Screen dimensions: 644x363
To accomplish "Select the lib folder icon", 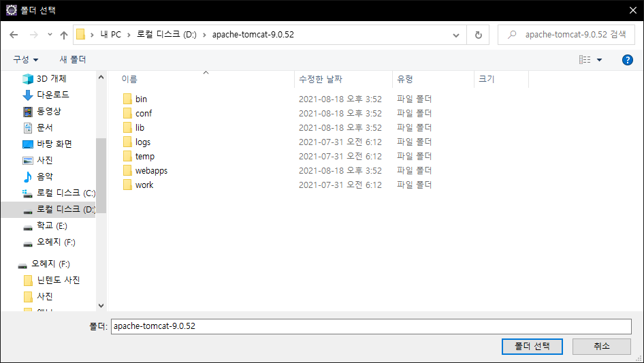I will coord(127,127).
